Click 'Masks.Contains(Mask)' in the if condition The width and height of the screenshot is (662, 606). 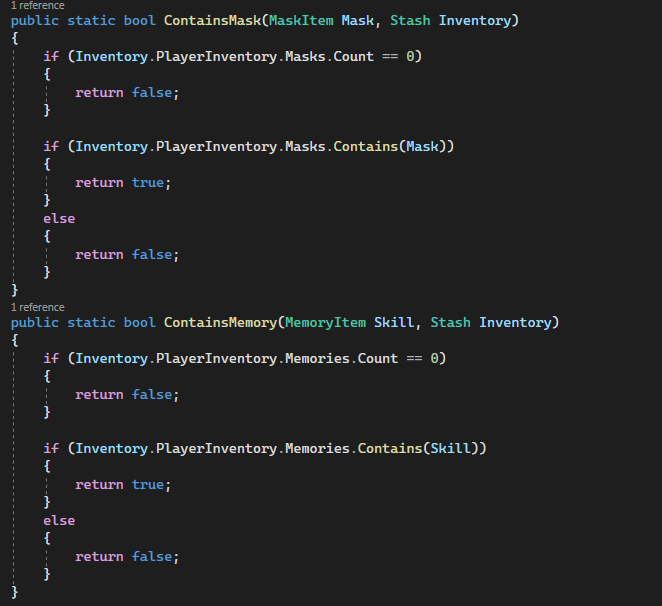click(366, 146)
